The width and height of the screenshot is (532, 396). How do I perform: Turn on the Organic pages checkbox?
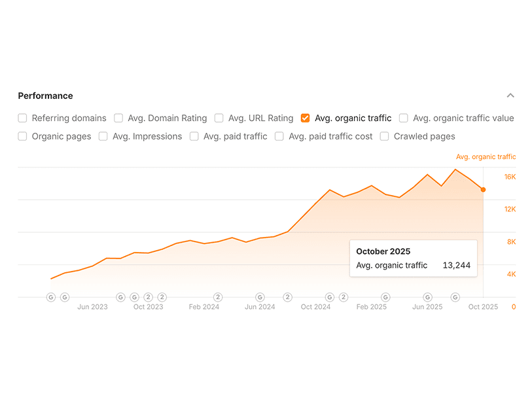point(23,137)
